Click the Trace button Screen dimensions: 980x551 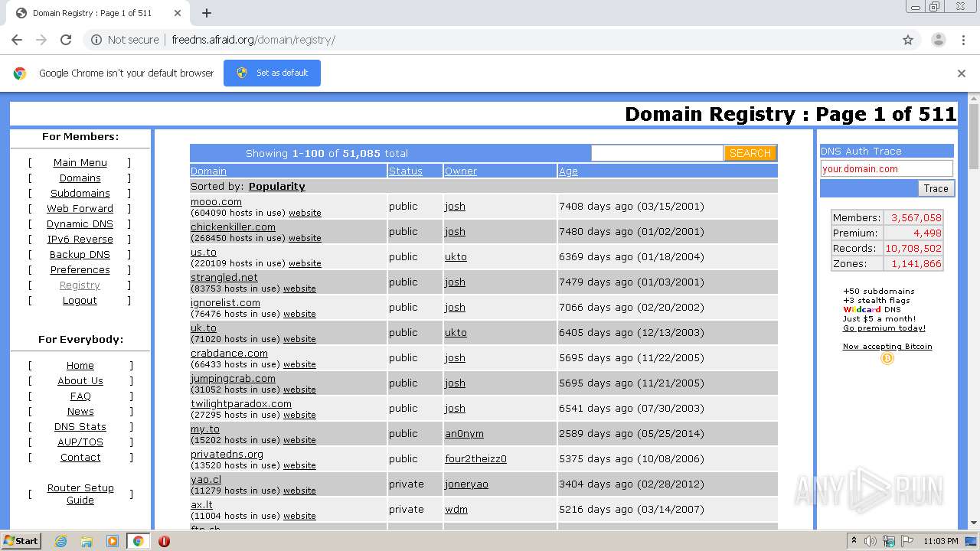(936, 188)
